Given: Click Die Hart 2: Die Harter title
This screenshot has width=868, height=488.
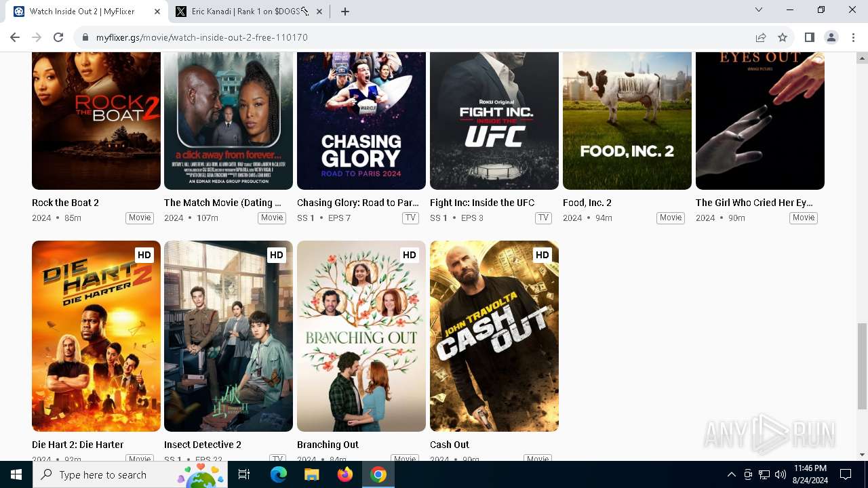Looking at the screenshot, I should [x=78, y=445].
